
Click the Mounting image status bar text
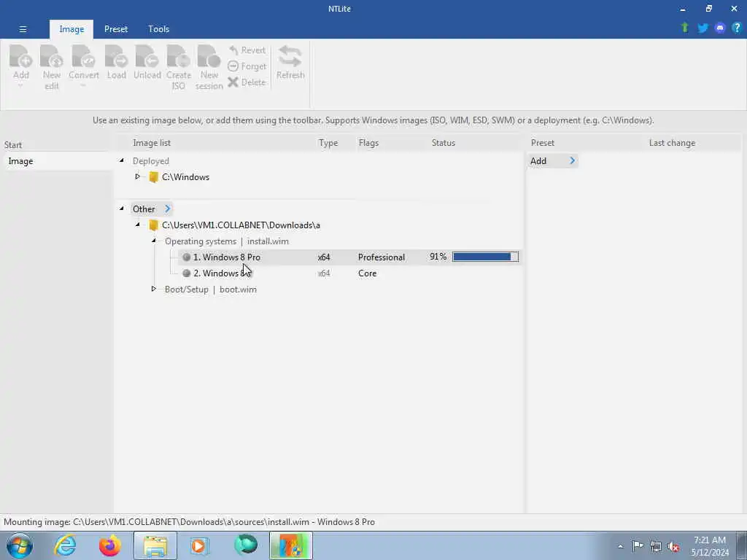[189, 522]
